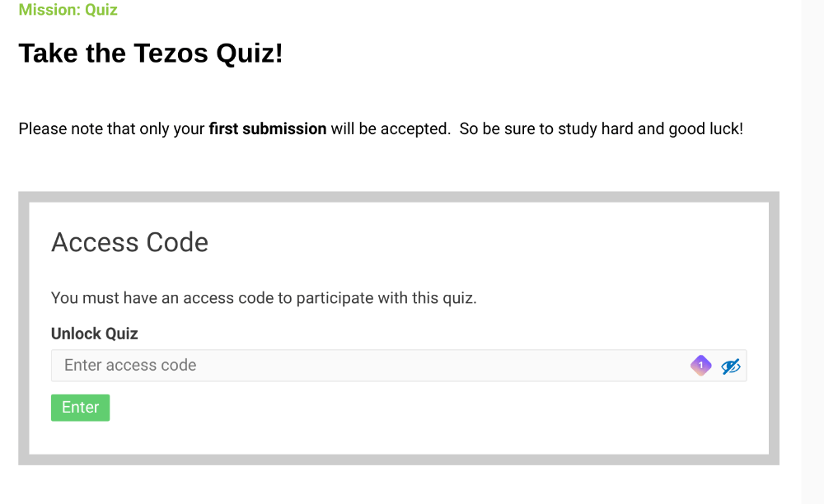Click the number 1 on the purple badge
Viewport: 824px width, 504px height.
pyautogui.click(x=700, y=366)
